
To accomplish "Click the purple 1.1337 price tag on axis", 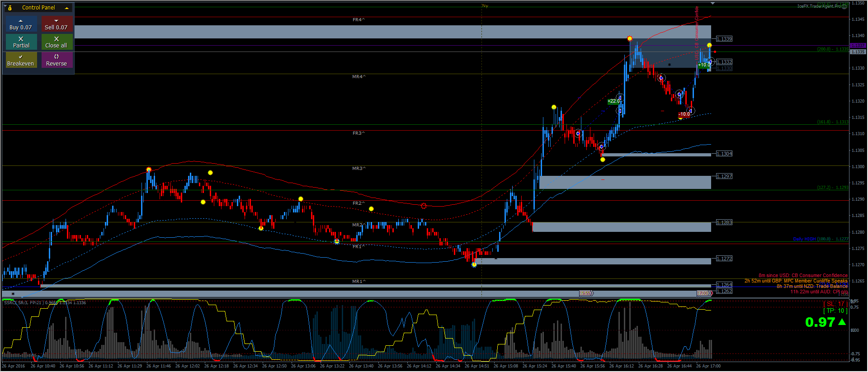I will tap(858, 46).
